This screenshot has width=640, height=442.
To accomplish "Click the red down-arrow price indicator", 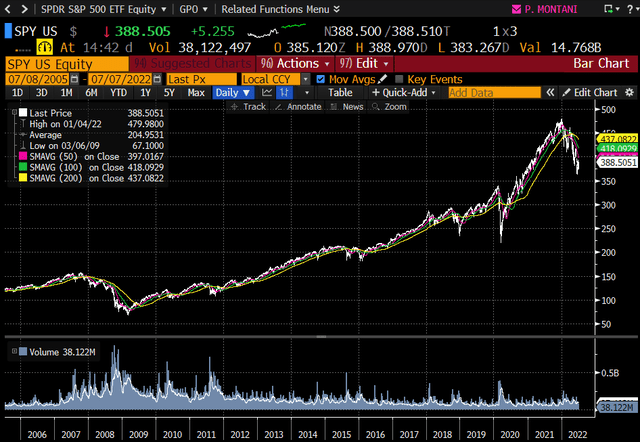I will click(x=107, y=31).
